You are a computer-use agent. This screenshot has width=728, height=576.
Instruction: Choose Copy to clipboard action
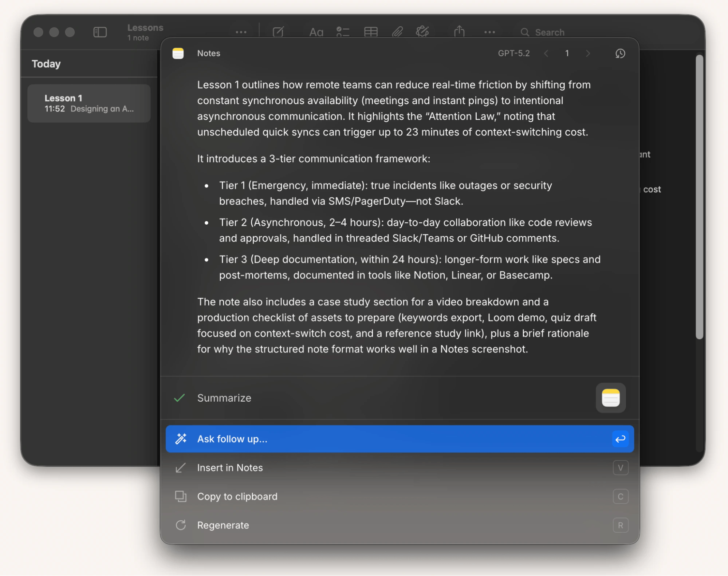(400, 496)
